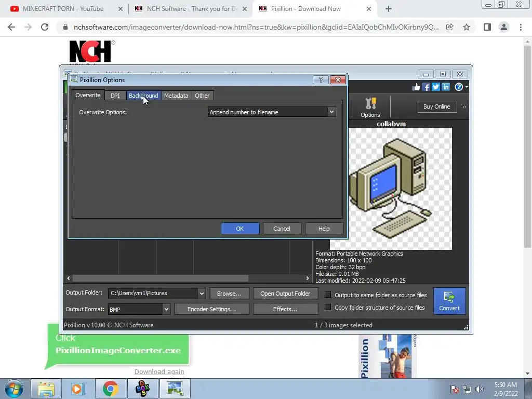Close the Pixillion - Download Now tab
This screenshot has height=399, width=532.
(369, 9)
